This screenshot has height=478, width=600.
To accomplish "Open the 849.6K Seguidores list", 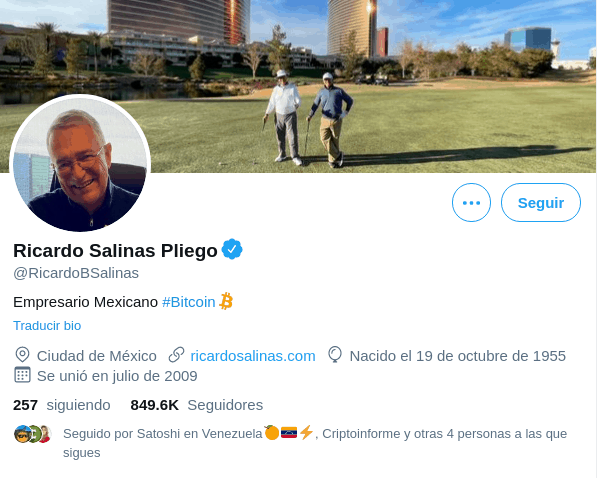I will pyautogui.click(x=197, y=405).
